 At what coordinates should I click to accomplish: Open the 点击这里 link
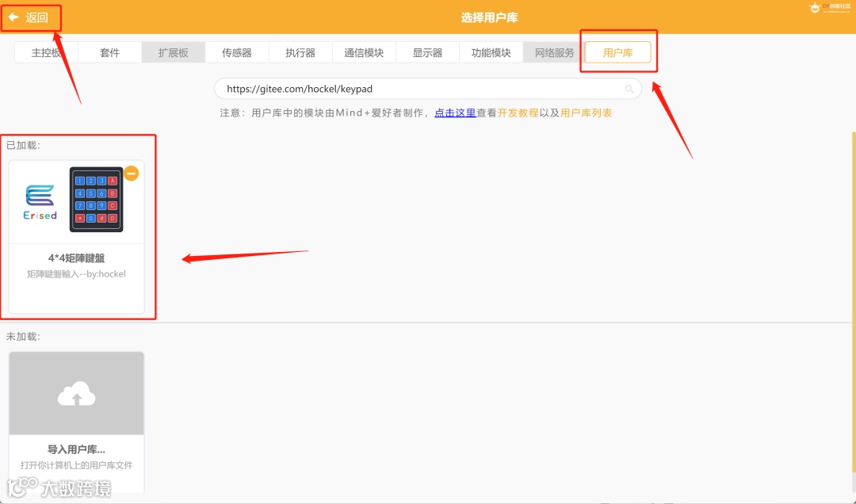[455, 113]
